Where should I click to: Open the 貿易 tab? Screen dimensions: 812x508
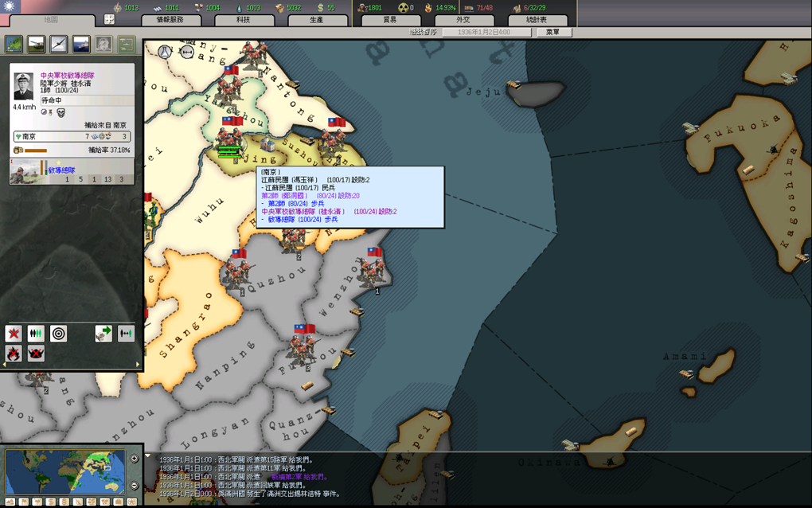coord(390,20)
